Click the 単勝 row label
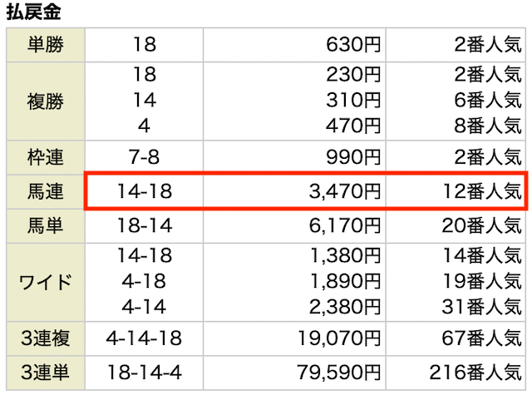Image resolution: width=532 pixels, height=395 pixels. (x=46, y=45)
